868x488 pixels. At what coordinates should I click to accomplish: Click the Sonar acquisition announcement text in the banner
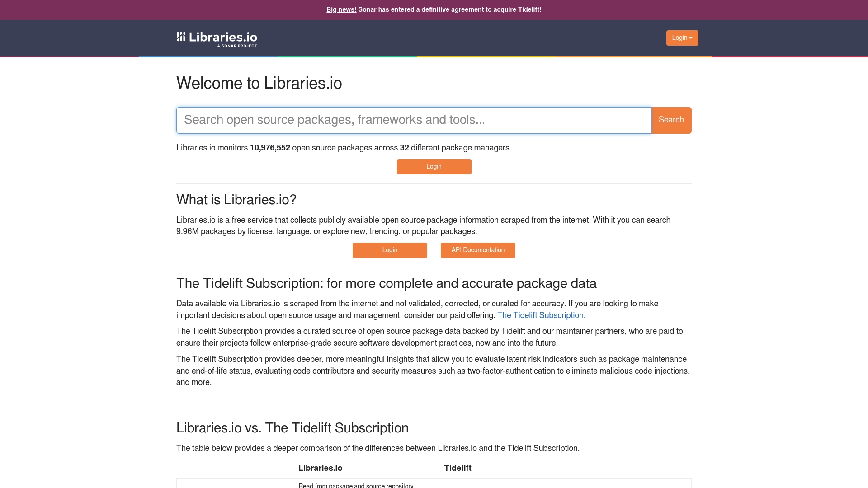tap(449, 9)
